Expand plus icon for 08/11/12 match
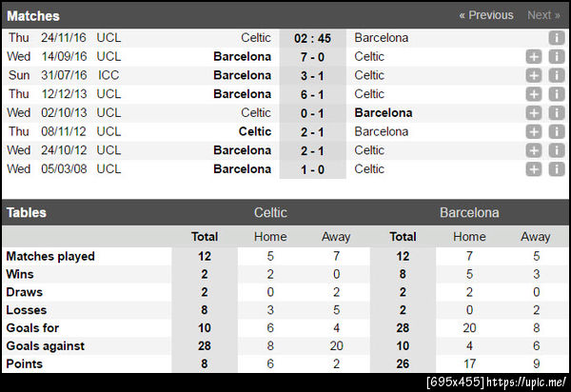The height and width of the screenshot is (392, 571). click(534, 131)
